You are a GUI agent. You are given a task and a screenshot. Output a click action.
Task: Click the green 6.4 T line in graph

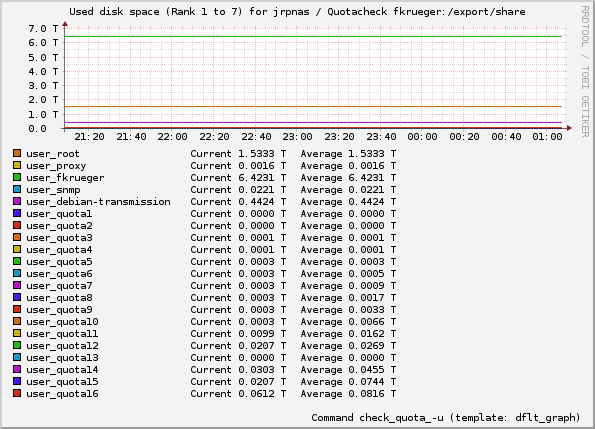point(313,36)
